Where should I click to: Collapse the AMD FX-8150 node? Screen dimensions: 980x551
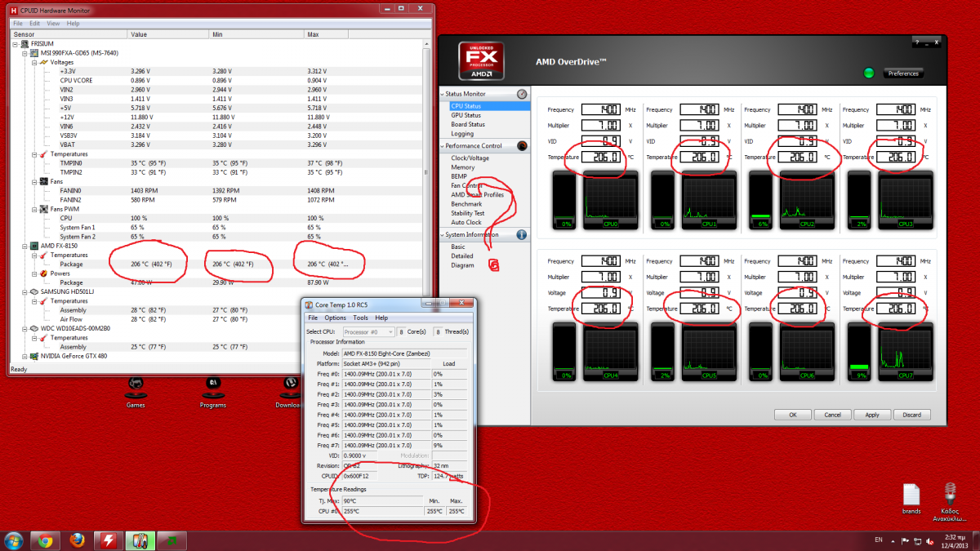[x=25, y=245]
